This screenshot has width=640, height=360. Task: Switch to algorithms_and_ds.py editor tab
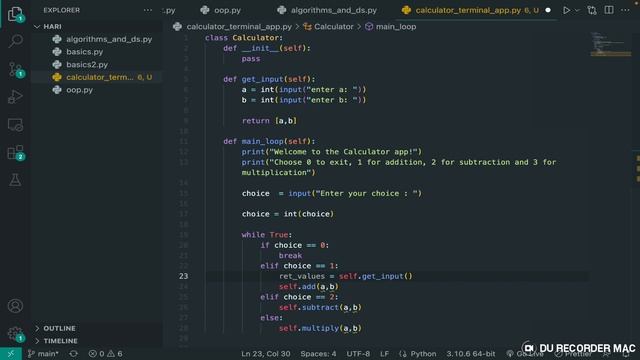coord(327,10)
